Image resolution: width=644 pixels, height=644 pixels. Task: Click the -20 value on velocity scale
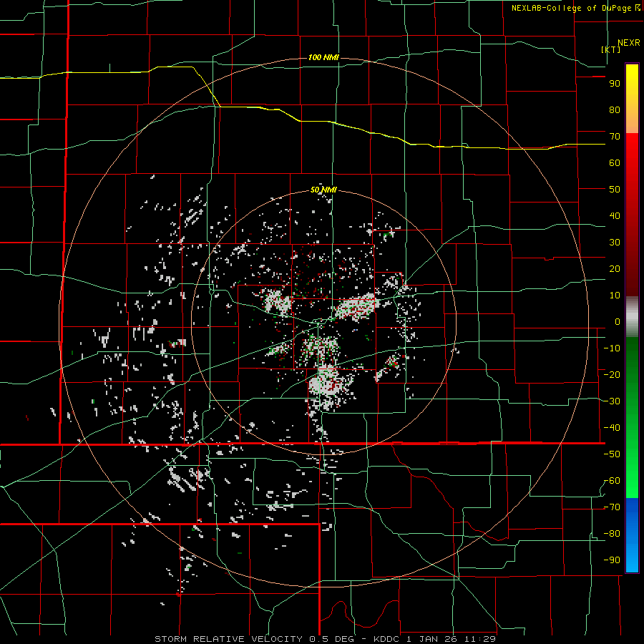coord(612,375)
